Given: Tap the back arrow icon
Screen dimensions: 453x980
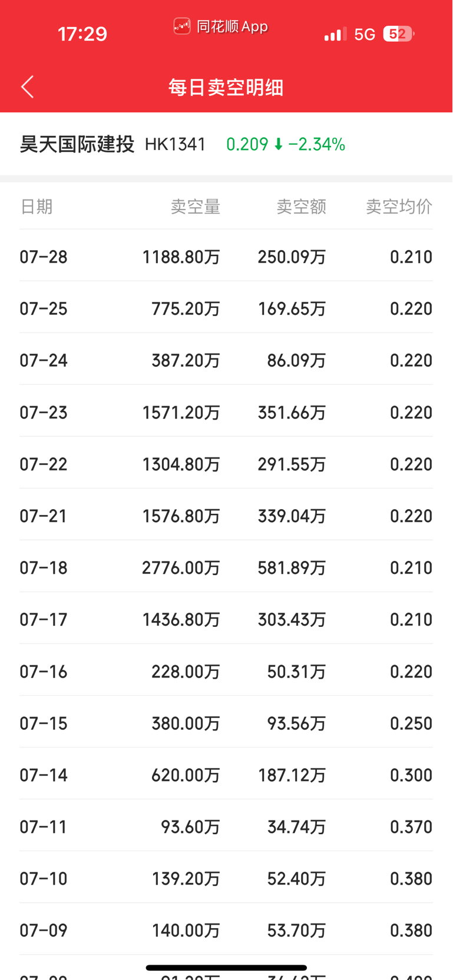Looking at the screenshot, I should click(28, 87).
